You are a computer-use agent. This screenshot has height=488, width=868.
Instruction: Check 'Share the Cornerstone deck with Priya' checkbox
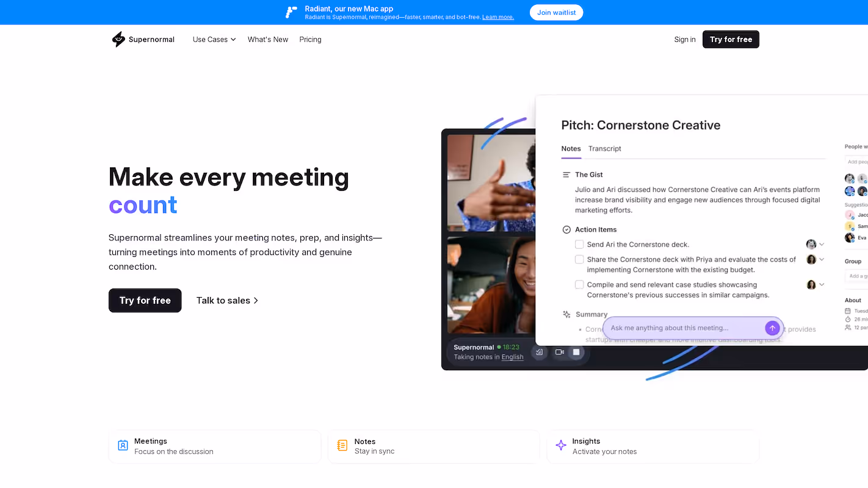coord(579,259)
